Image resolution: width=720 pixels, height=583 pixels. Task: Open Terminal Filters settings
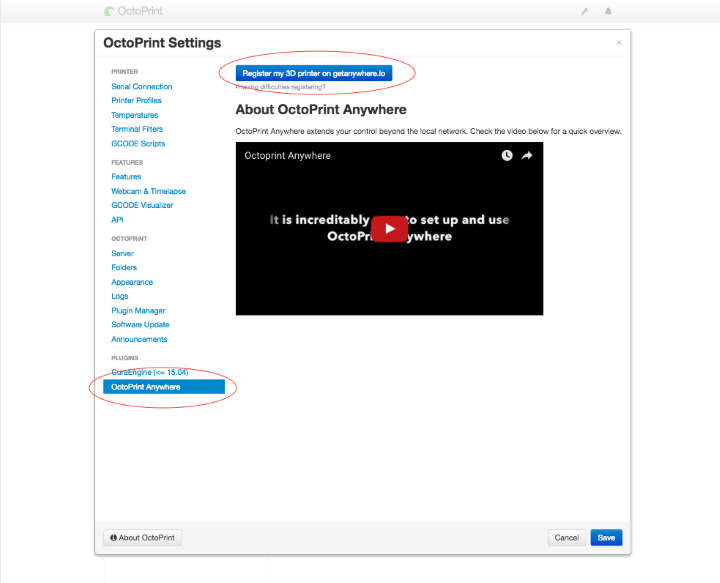click(137, 129)
